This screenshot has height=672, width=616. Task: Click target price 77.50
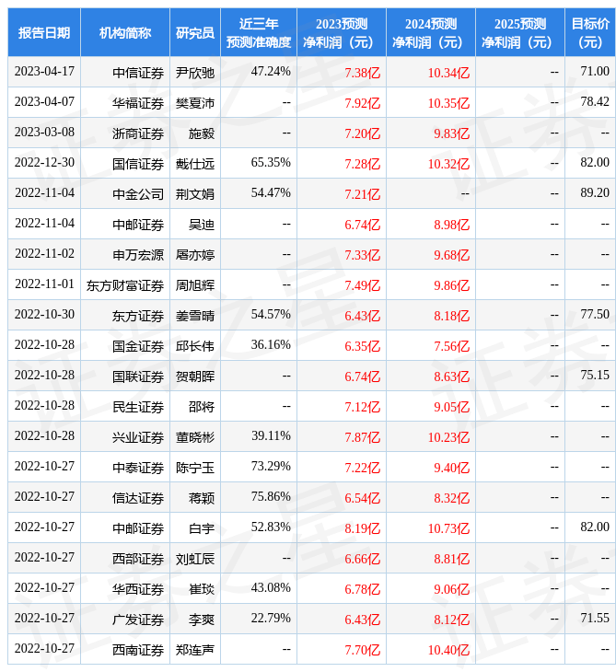coord(595,315)
